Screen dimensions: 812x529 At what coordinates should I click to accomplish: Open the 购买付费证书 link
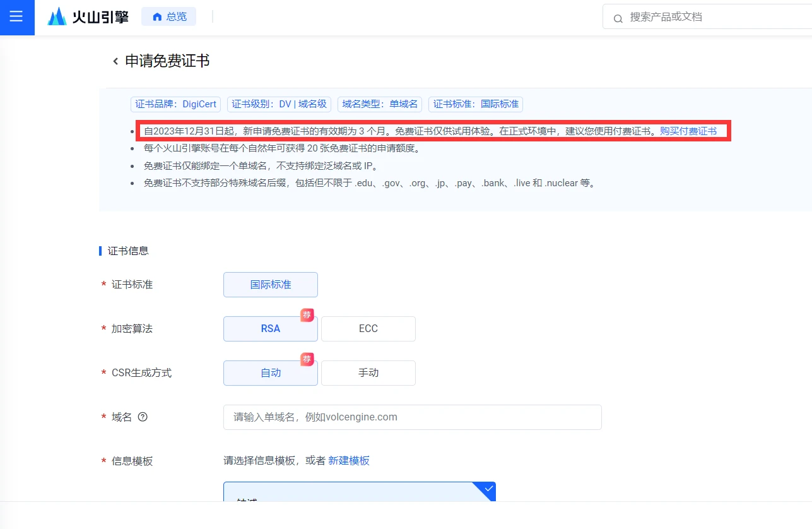click(x=688, y=131)
